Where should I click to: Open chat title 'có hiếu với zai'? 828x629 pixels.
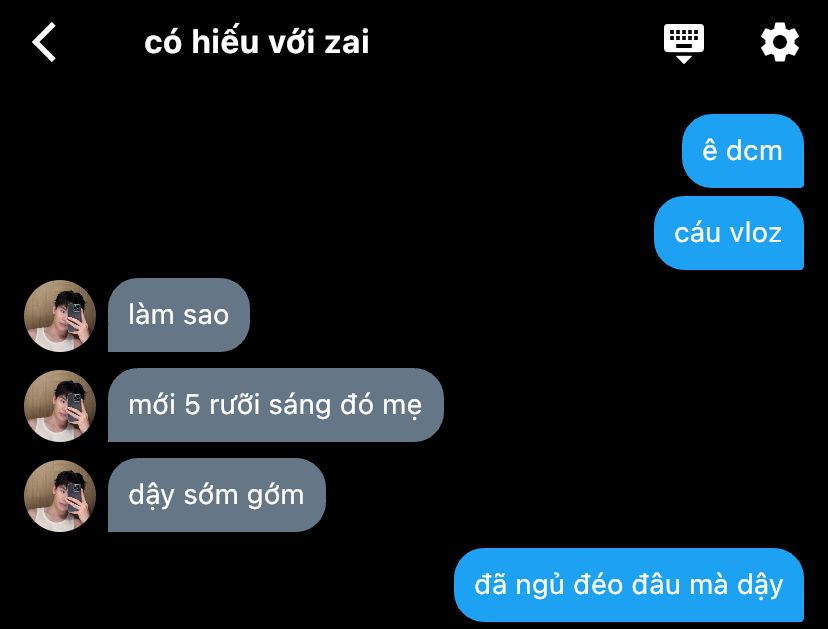(257, 42)
